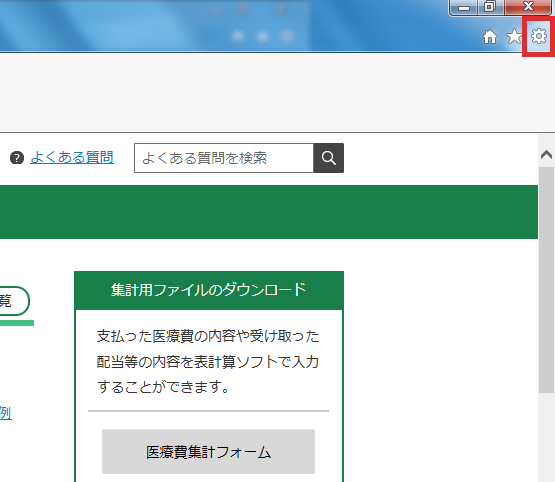555x482 pixels.
Task: Open the browser Tools gear menu
Action: coord(539,36)
